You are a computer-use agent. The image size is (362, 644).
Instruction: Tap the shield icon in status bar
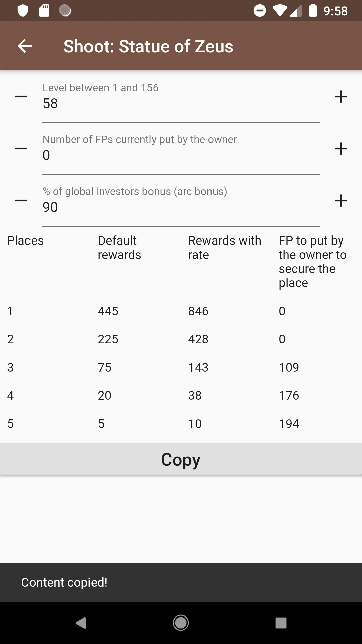pos(23,11)
